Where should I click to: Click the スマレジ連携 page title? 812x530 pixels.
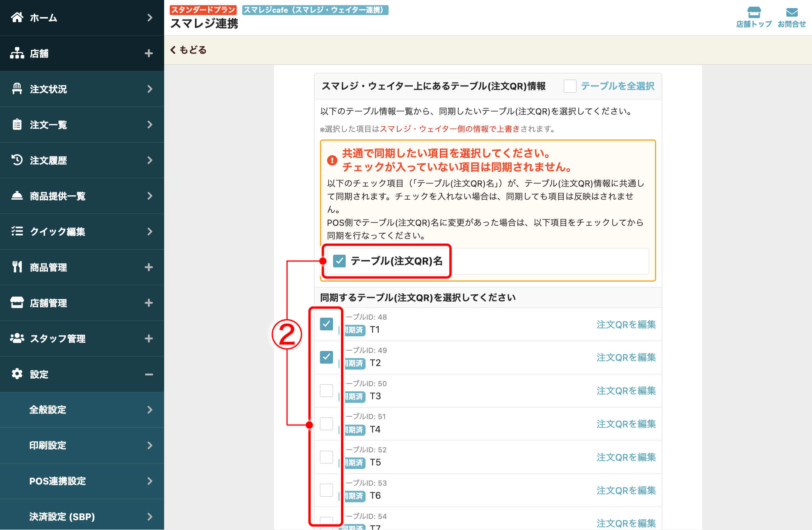tap(204, 24)
